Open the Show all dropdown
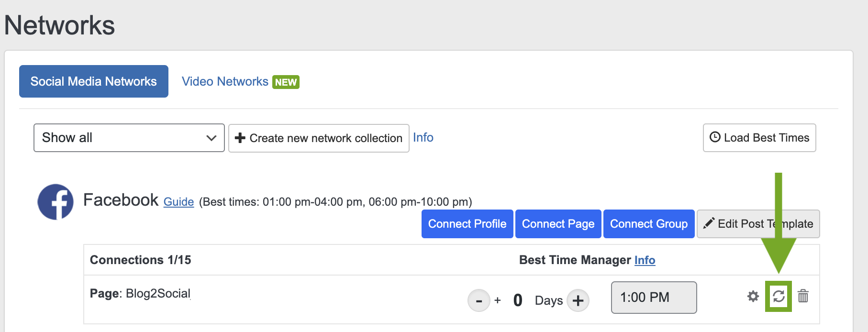This screenshot has width=868, height=332. [129, 138]
